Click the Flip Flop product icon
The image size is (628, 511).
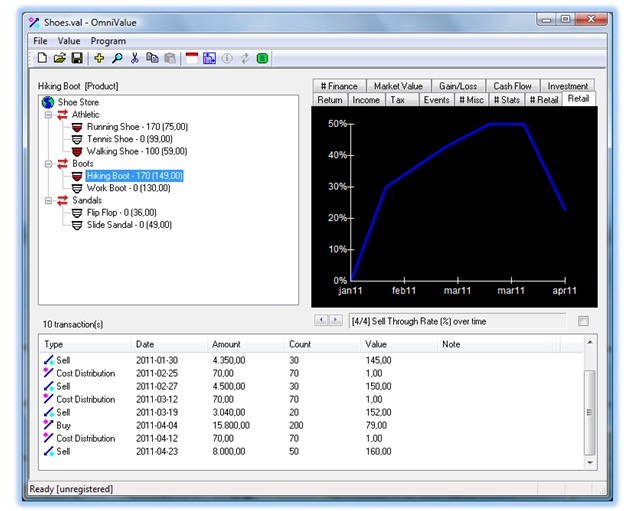pos(77,213)
